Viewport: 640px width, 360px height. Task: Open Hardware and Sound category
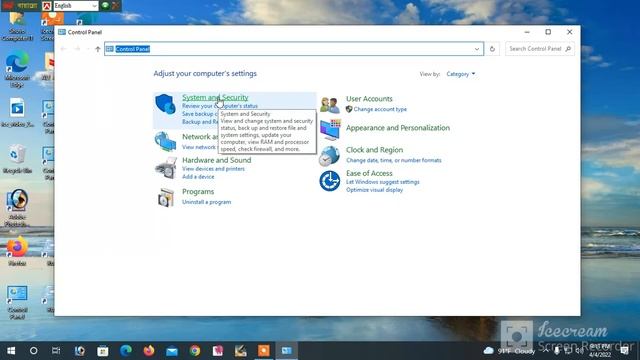[x=216, y=160]
